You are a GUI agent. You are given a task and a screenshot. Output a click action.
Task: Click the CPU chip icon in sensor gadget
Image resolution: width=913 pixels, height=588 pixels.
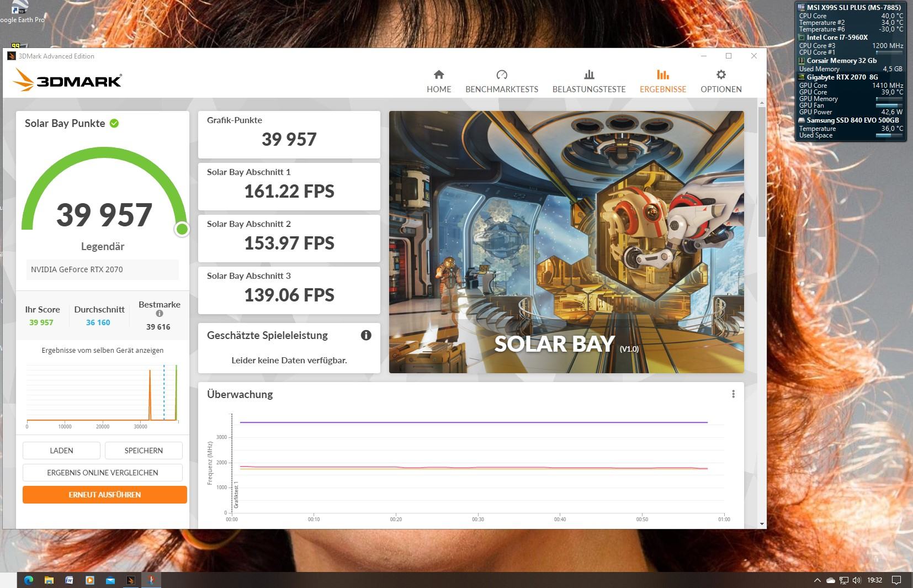tap(801, 38)
